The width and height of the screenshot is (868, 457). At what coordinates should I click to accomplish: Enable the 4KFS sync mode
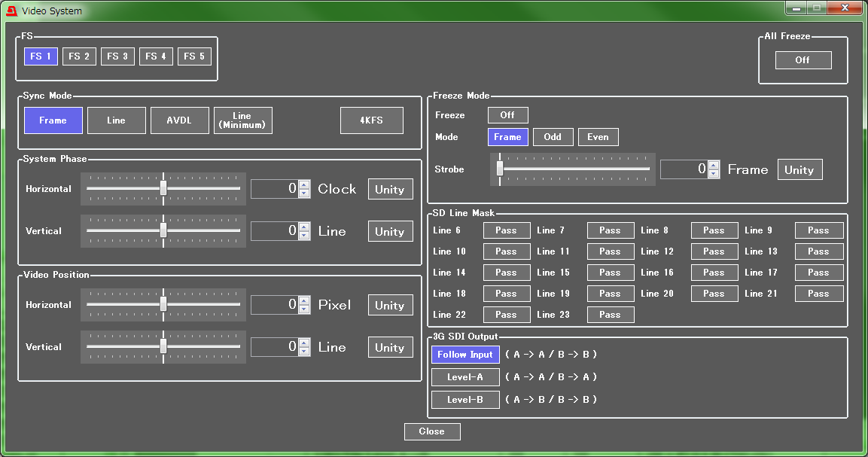point(371,120)
